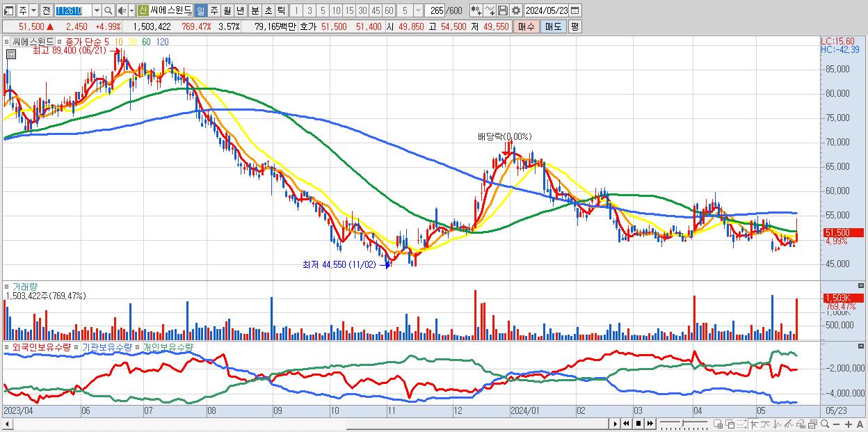Click the moving-average line icon in bottom toolbar

766,424
